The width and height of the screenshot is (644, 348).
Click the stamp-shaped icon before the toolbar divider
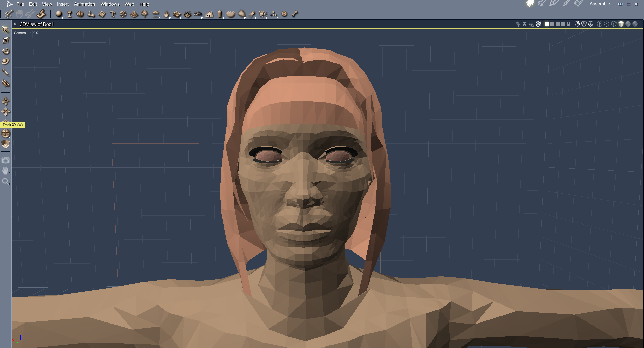pos(41,14)
